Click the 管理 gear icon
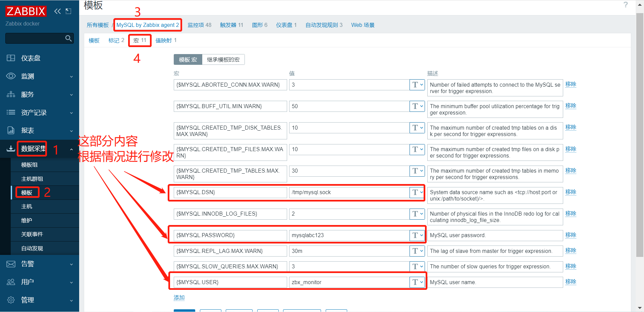Image resolution: width=644 pixels, height=312 pixels. tap(11, 300)
